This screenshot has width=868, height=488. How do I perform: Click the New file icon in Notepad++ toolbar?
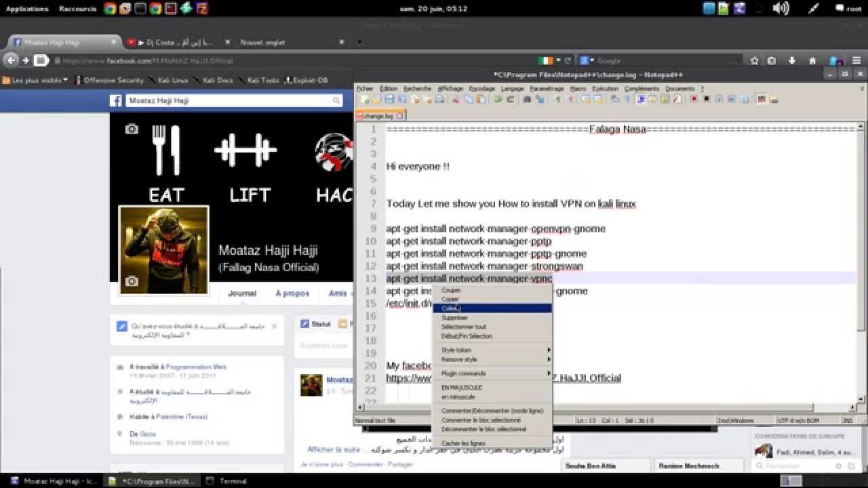click(x=366, y=100)
